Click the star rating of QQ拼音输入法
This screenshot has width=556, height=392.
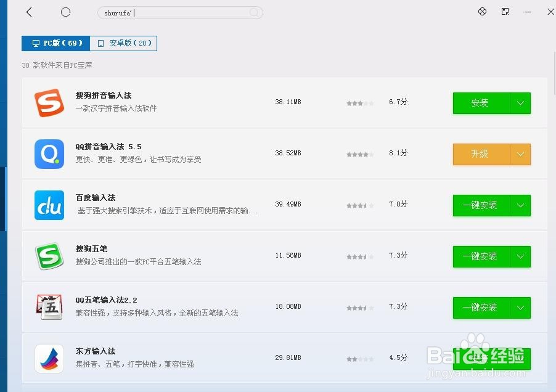click(x=360, y=154)
